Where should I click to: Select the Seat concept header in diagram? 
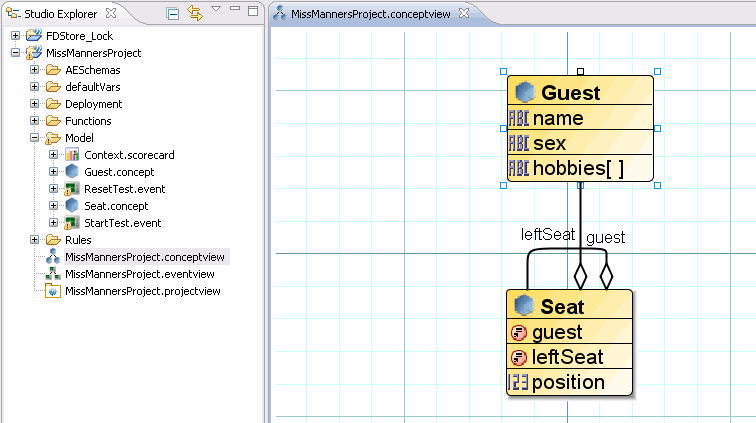[569, 305]
